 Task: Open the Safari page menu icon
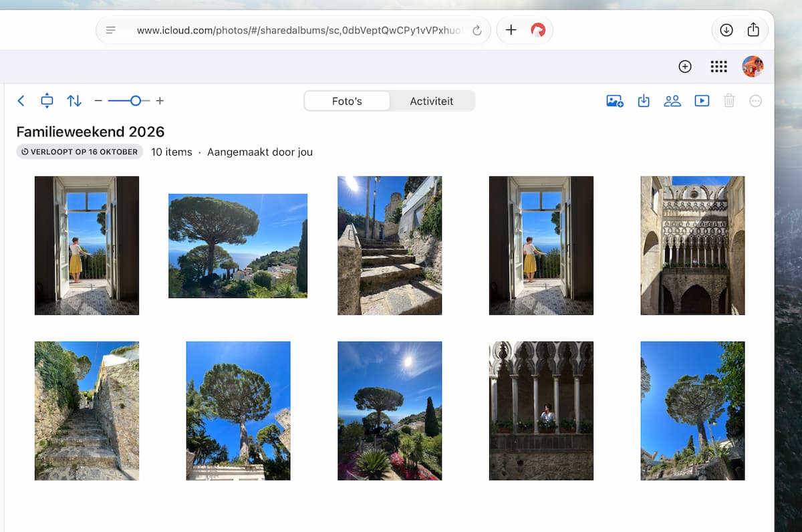tap(111, 30)
